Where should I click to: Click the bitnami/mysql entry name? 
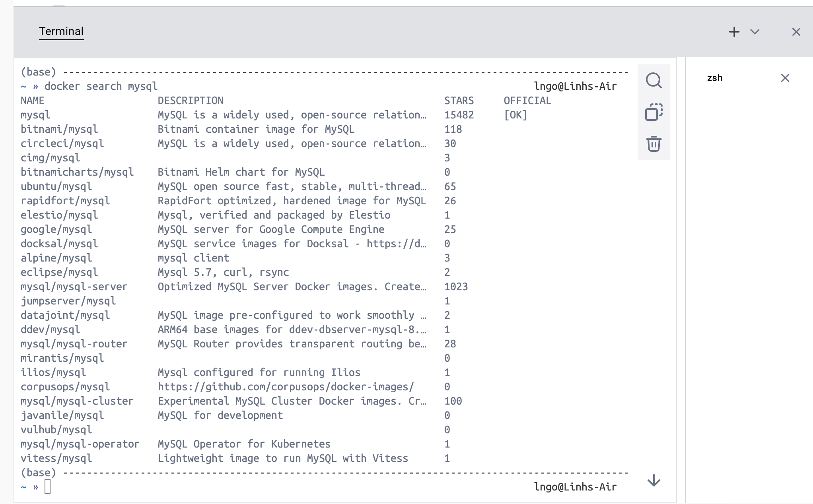pos(59,129)
